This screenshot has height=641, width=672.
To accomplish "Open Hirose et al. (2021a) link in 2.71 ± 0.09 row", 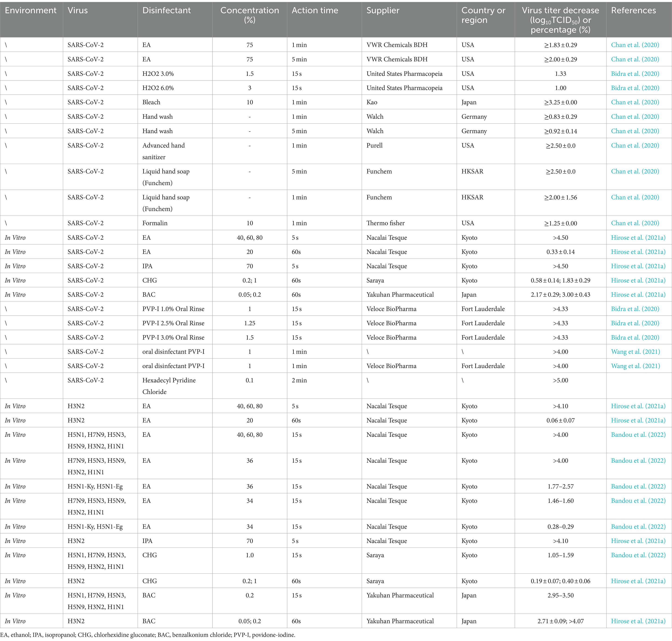I will 638,621.
